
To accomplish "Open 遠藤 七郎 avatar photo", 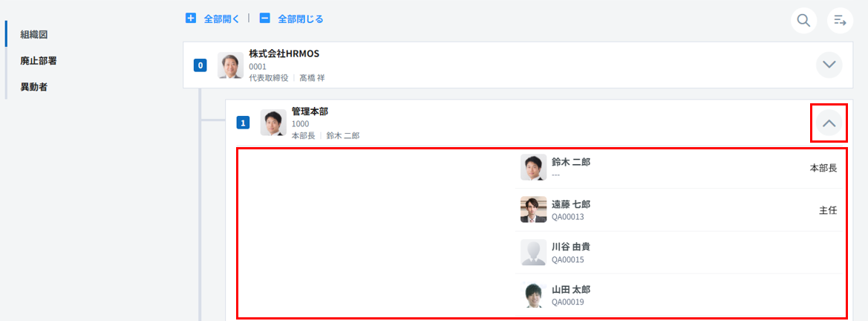I will pos(533,210).
